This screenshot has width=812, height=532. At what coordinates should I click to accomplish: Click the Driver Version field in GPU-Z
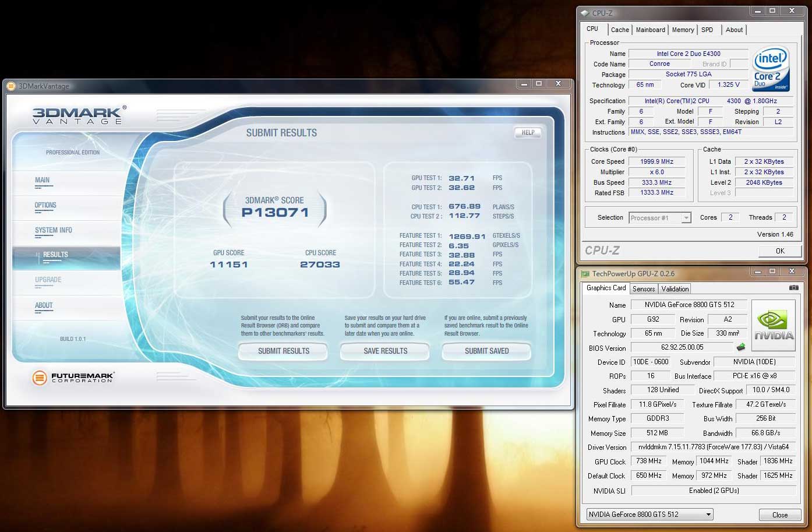(714, 448)
